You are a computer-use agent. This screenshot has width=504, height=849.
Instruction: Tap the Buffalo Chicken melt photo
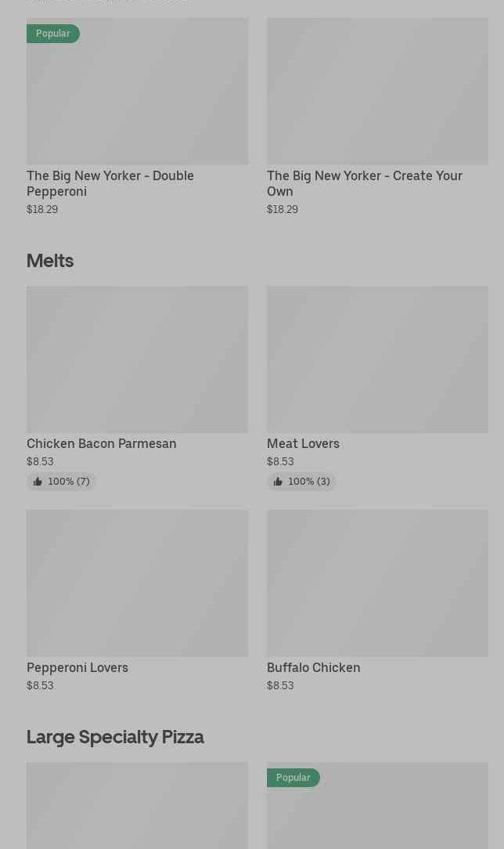coord(377,583)
